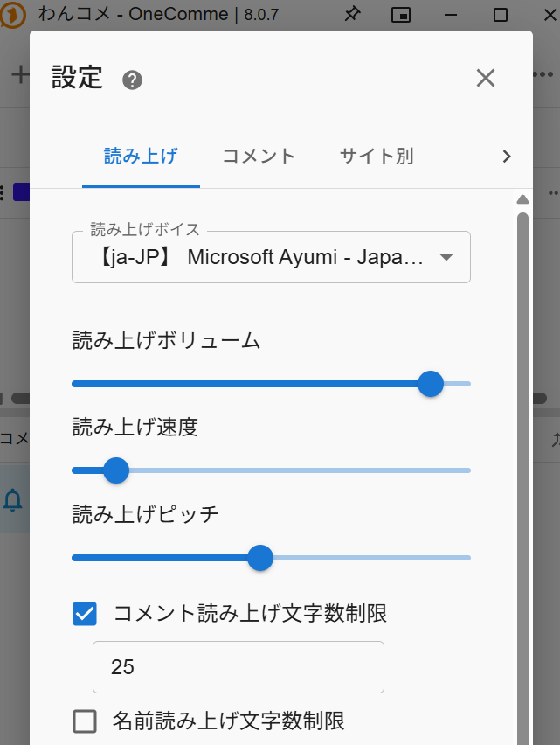The width and height of the screenshot is (560, 745).
Task: Open the 読み上げボイス voice dropdown
Action: pos(271,257)
